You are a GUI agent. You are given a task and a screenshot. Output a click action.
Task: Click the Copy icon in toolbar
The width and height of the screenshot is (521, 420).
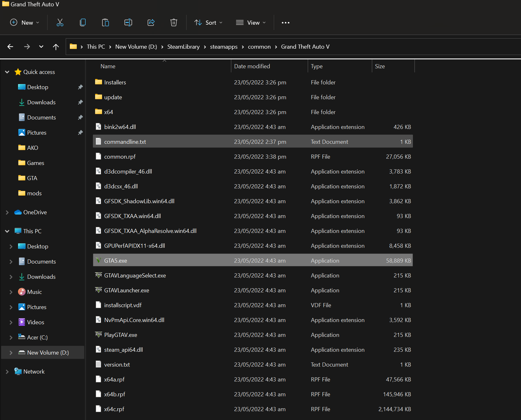[x=82, y=22]
